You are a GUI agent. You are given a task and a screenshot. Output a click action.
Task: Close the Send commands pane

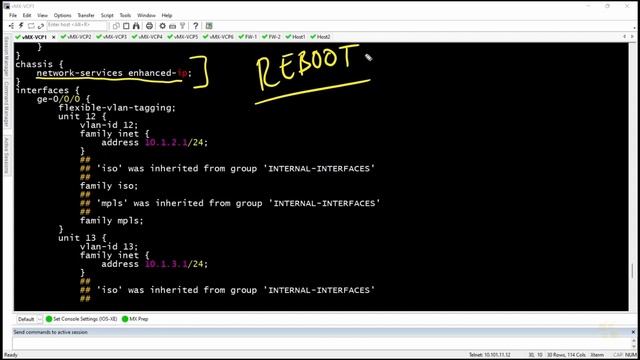[x=633, y=332]
